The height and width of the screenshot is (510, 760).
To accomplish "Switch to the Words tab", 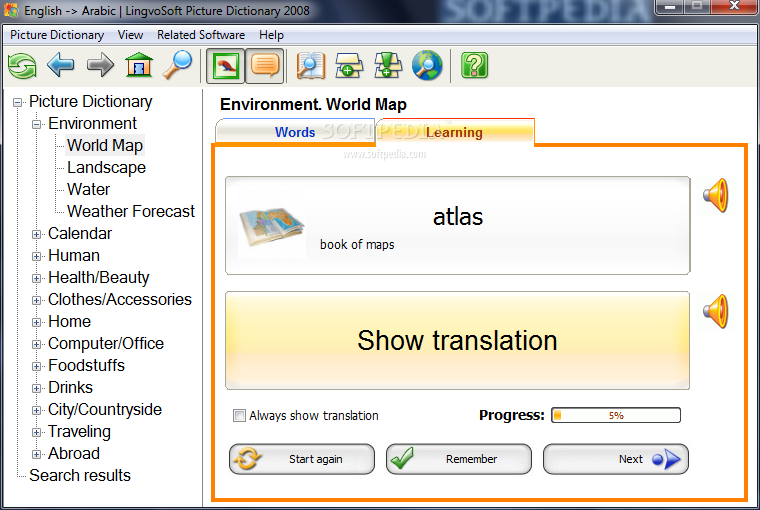I will (x=295, y=132).
